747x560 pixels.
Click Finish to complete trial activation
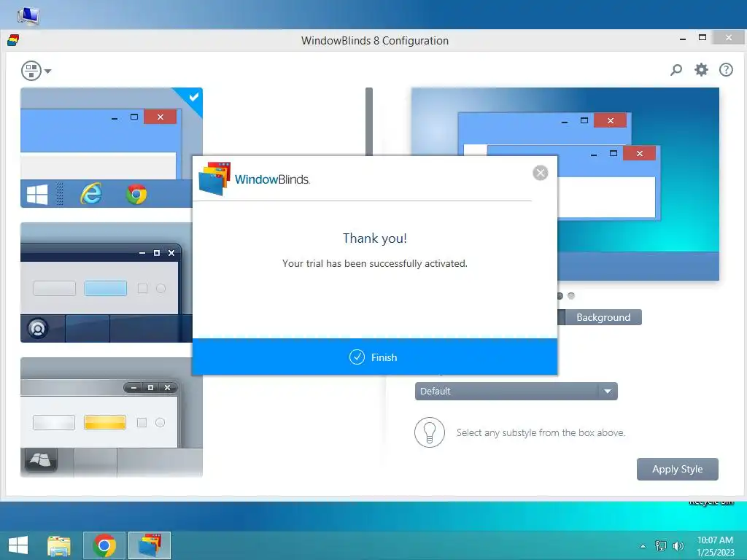pos(374,357)
